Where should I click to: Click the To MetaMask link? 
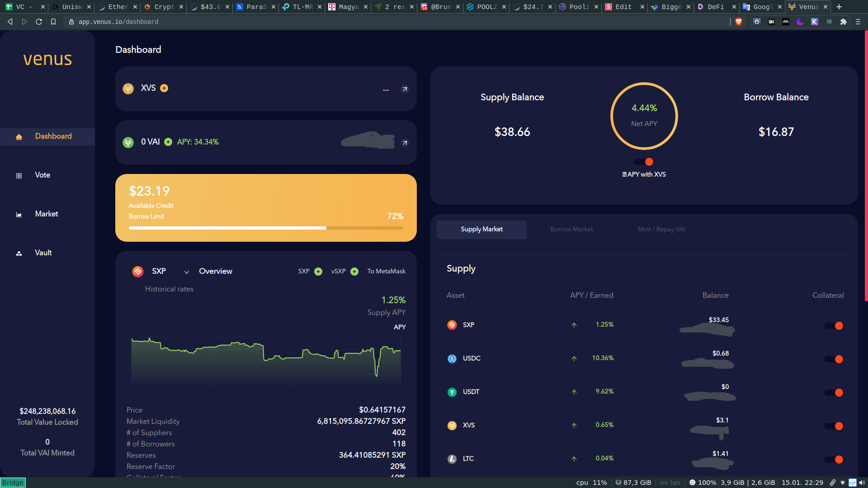[x=386, y=271]
